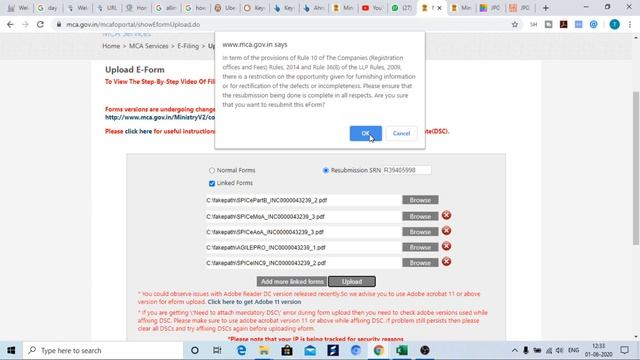
Task: Open the Chrome three-dot menu
Action: (630, 24)
